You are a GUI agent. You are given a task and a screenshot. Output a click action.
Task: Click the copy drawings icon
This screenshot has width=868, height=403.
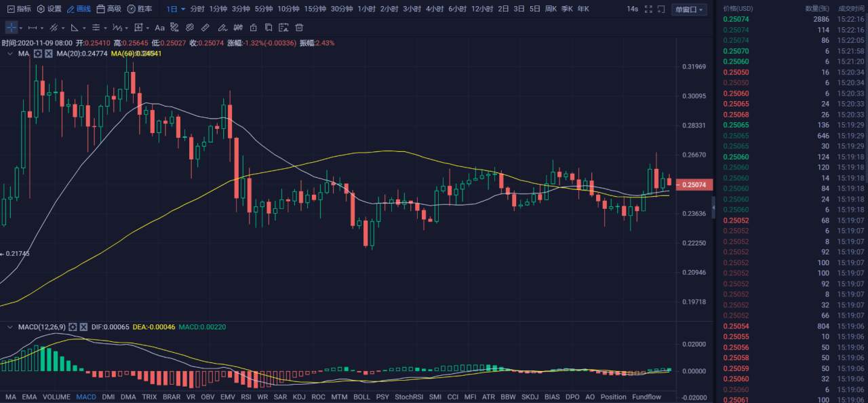269,28
